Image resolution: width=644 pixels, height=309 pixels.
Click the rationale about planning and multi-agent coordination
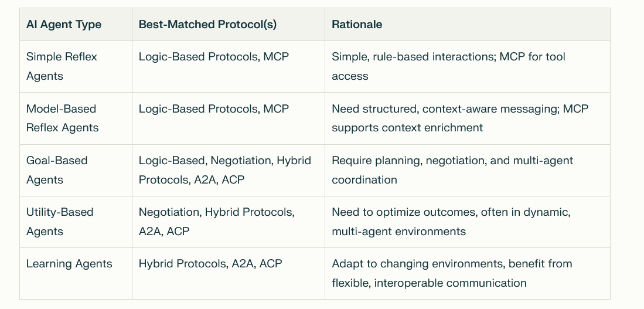(452, 170)
